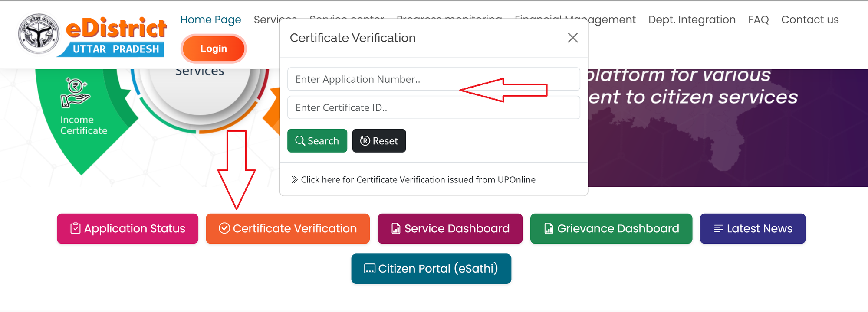Click the window icon on Citizen Portal
Viewport: 868px width, 312px height.
370,269
